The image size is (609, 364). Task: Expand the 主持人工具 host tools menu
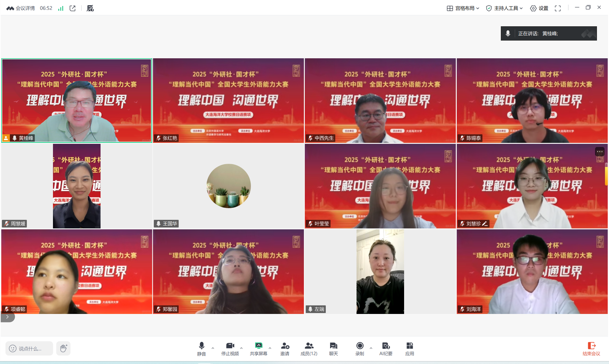pos(504,8)
